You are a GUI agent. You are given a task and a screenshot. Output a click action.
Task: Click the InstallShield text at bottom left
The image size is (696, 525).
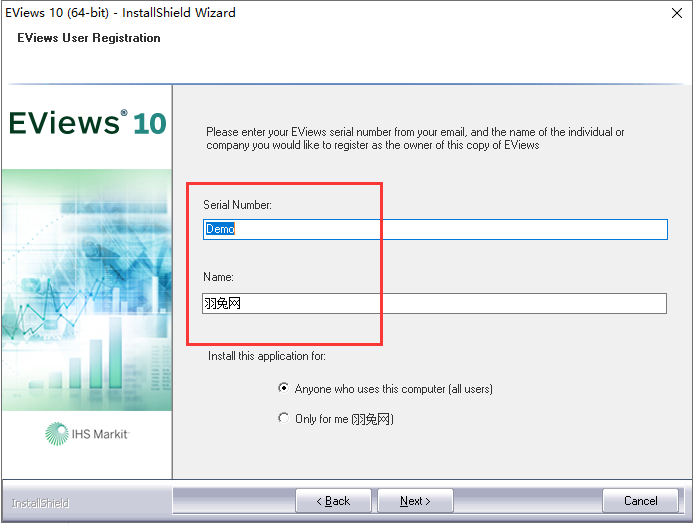[x=40, y=502]
